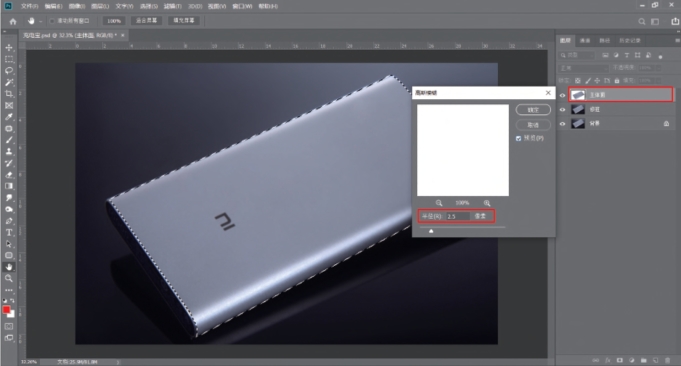Screen dimensions: 681x366
Task: Select the Horizontal Type tool
Action: 9,232
